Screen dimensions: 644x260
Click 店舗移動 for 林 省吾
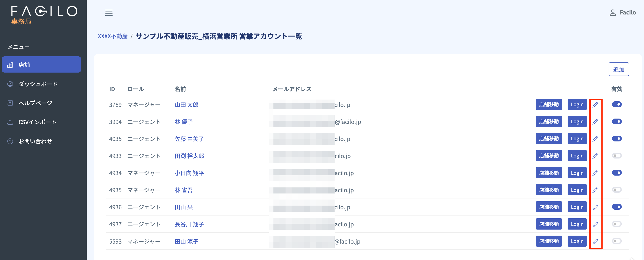[x=548, y=190]
